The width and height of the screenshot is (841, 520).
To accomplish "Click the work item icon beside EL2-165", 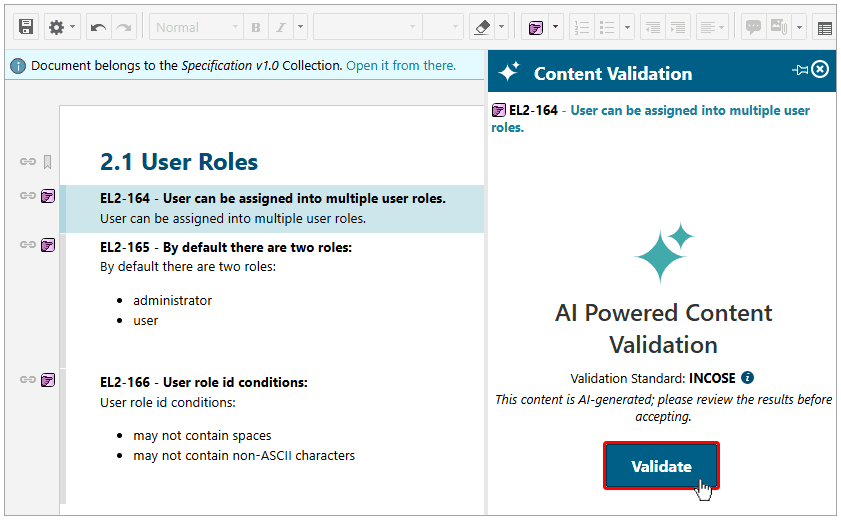I will coord(47,245).
